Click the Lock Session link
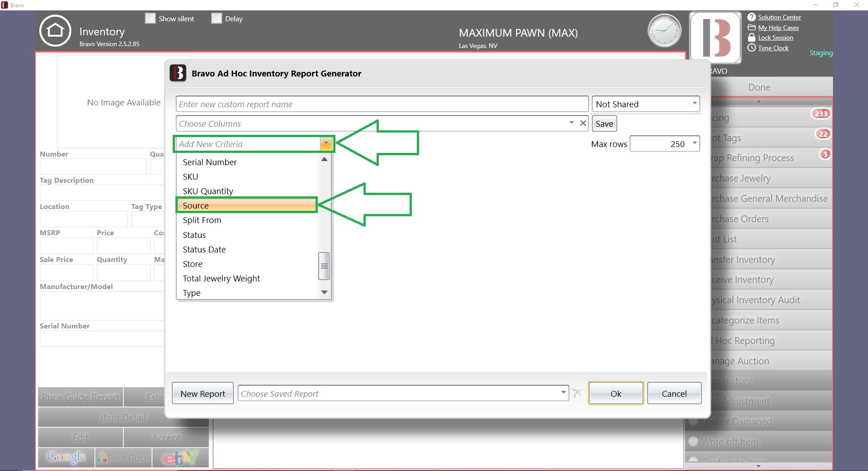Image resolution: width=868 pixels, height=471 pixels. click(x=775, y=38)
